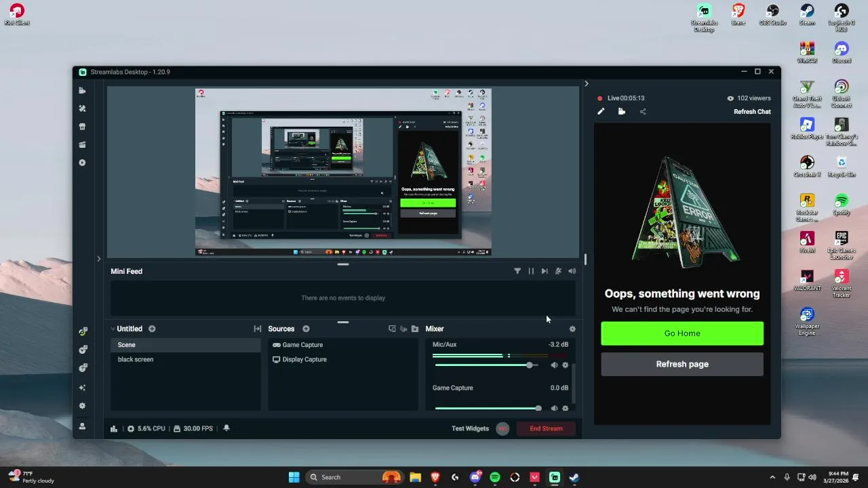The height and width of the screenshot is (488, 868).
Task: Open Settings gear in left sidebar
Action: 82,406
